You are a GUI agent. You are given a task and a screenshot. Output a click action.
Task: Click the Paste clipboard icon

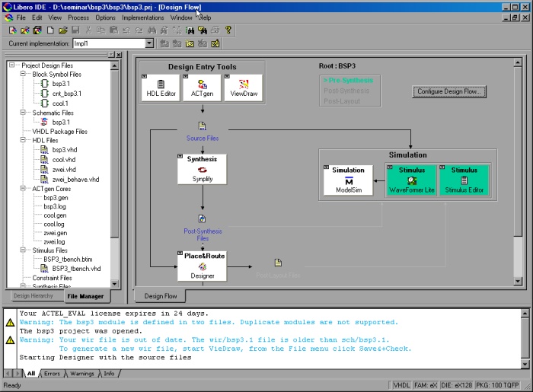[114, 30]
